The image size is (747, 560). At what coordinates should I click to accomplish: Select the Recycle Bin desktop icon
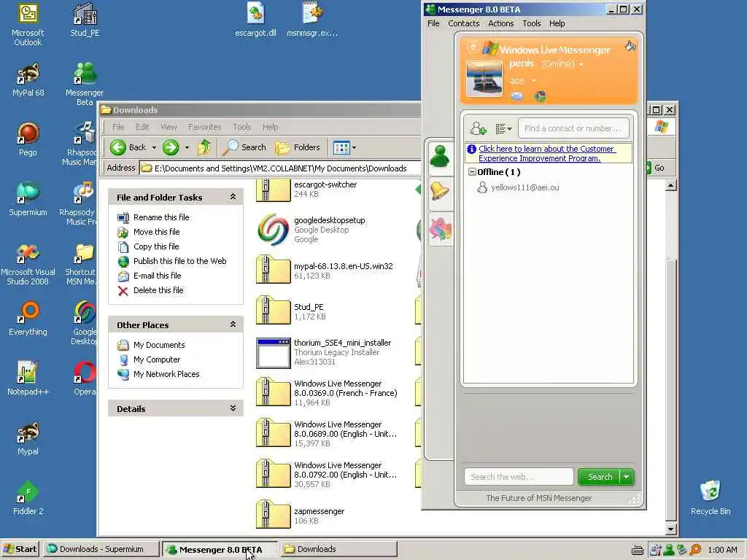(x=711, y=498)
